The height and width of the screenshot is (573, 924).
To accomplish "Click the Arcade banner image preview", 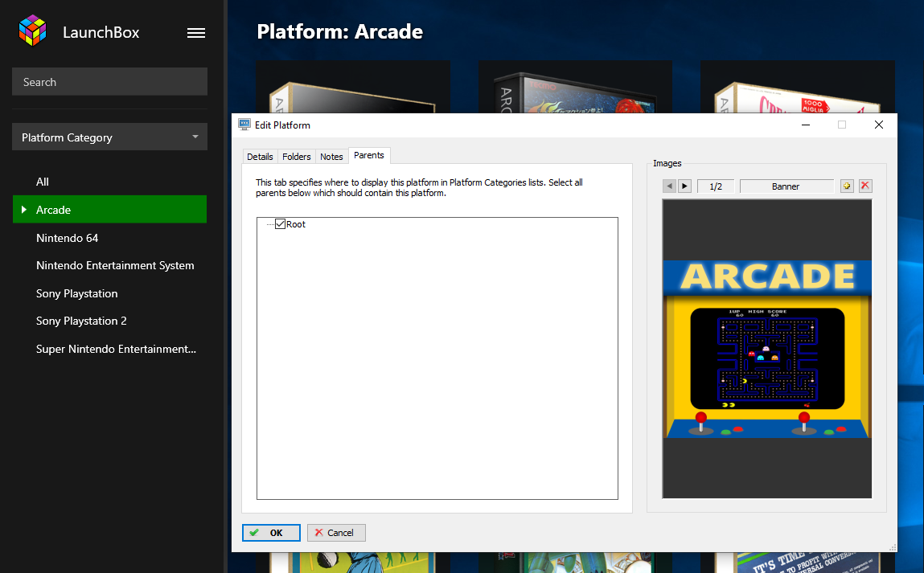I will tap(767, 349).
